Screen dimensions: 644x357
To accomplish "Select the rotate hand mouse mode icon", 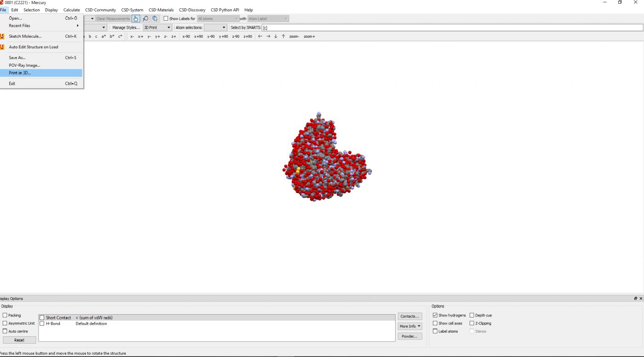I will click(x=136, y=19).
